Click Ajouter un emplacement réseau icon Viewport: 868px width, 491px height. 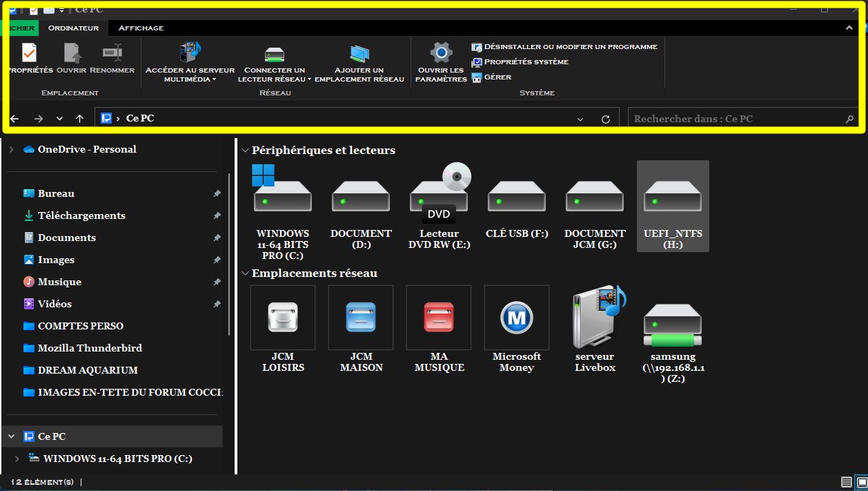(359, 55)
